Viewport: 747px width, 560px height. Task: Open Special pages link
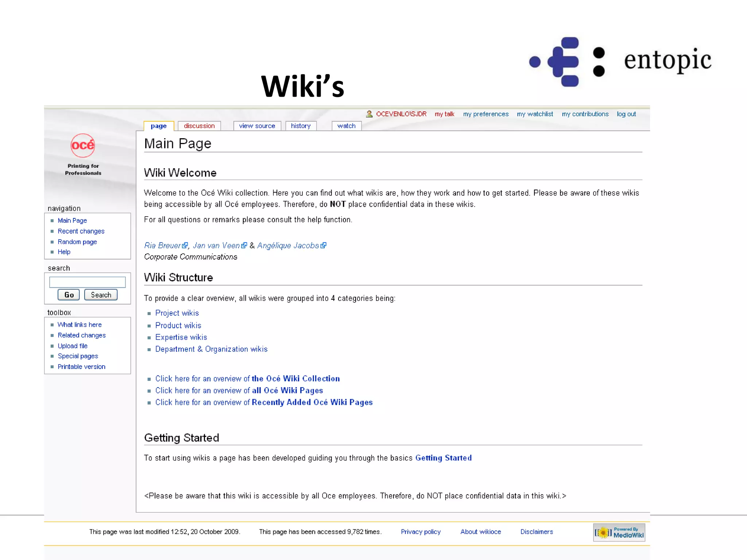[78, 356]
